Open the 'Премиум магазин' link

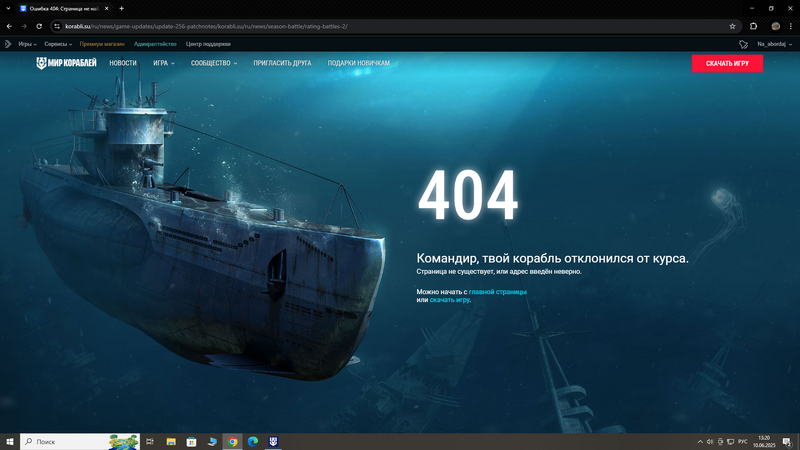tap(102, 44)
